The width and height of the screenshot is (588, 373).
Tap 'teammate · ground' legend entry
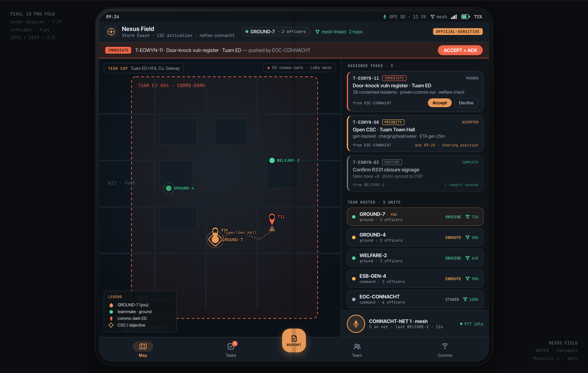[x=134, y=312]
